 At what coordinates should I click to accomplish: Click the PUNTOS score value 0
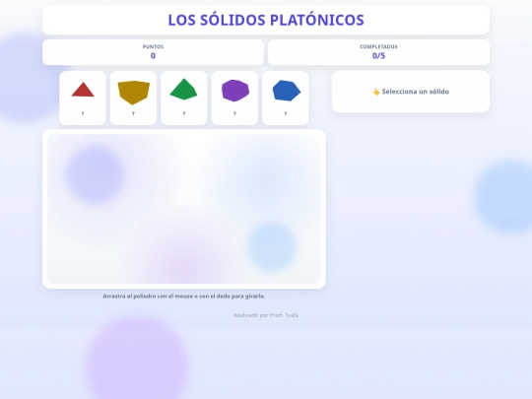pos(153,56)
